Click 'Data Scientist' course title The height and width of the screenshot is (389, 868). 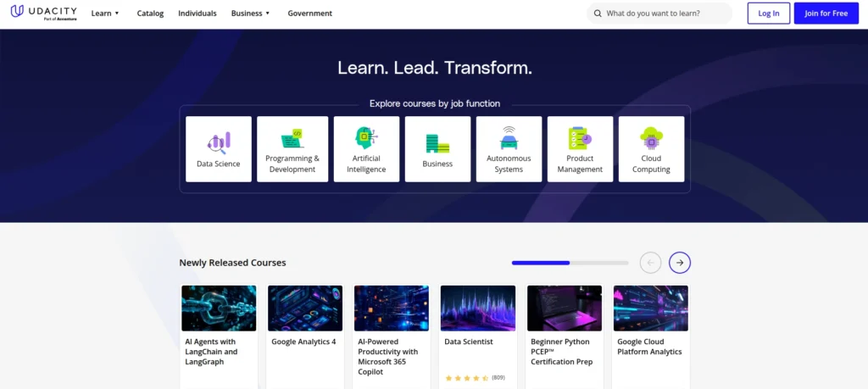click(468, 342)
